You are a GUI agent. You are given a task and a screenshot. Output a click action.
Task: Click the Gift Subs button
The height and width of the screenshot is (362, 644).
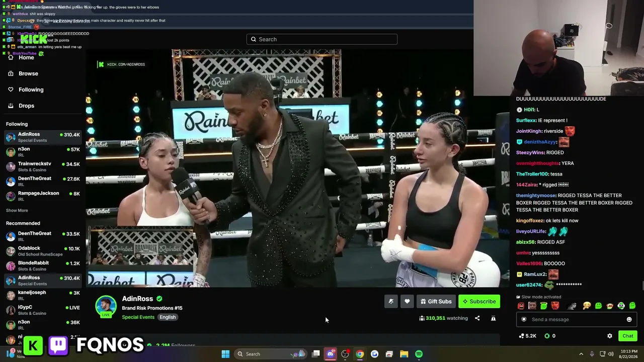click(436, 301)
